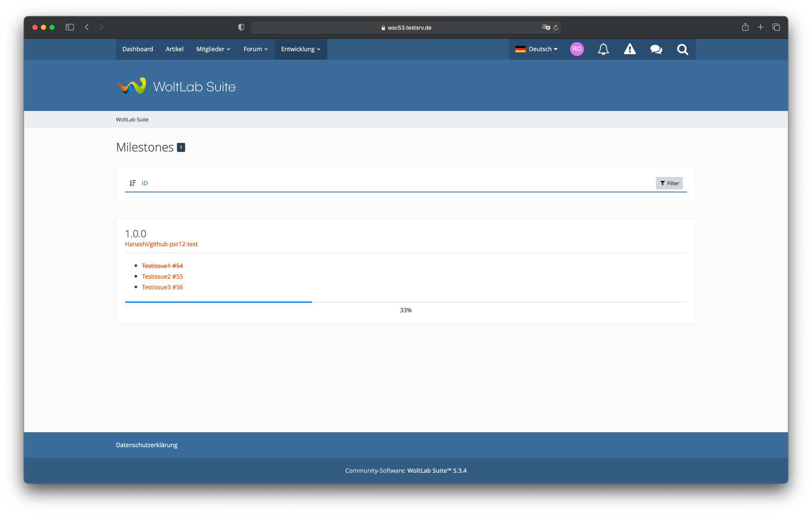Expand the Mitglieder menu dropdown
This screenshot has width=812, height=515.
point(213,49)
